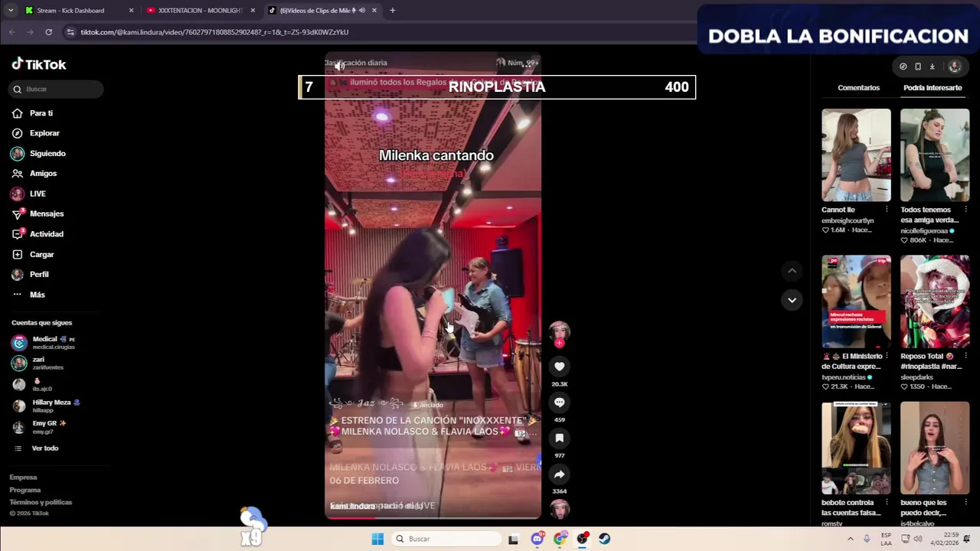Open the Siguiendo feed
The height and width of the screenshot is (551, 980).
point(47,154)
